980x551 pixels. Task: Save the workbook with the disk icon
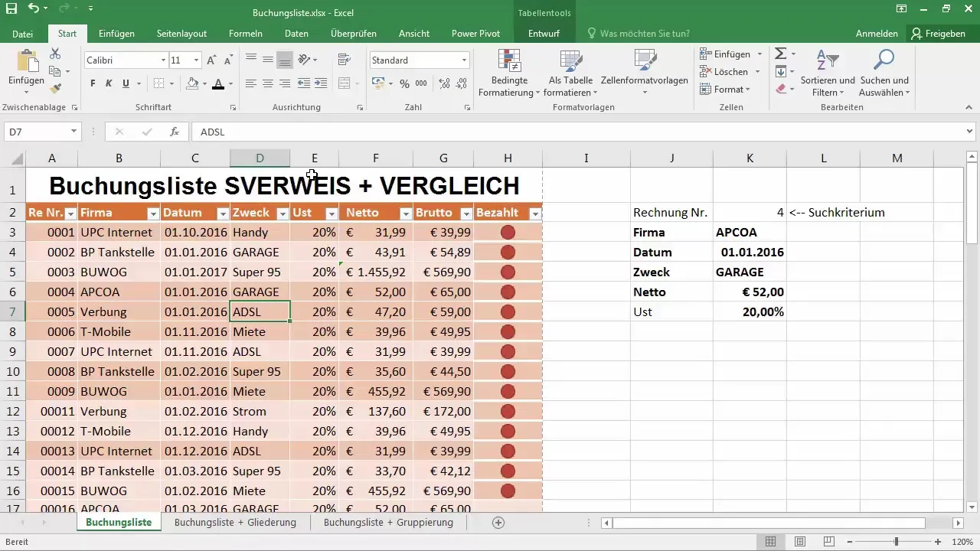(11, 9)
